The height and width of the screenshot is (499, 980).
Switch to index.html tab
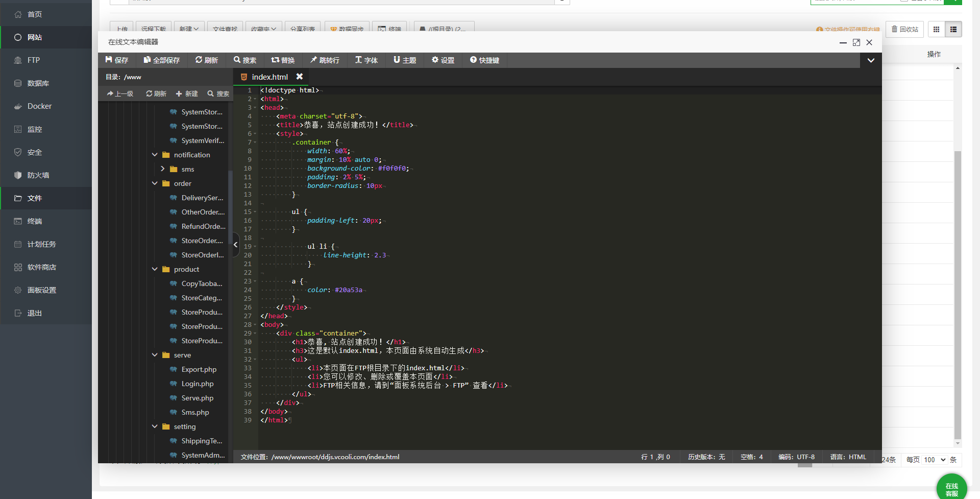click(269, 77)
